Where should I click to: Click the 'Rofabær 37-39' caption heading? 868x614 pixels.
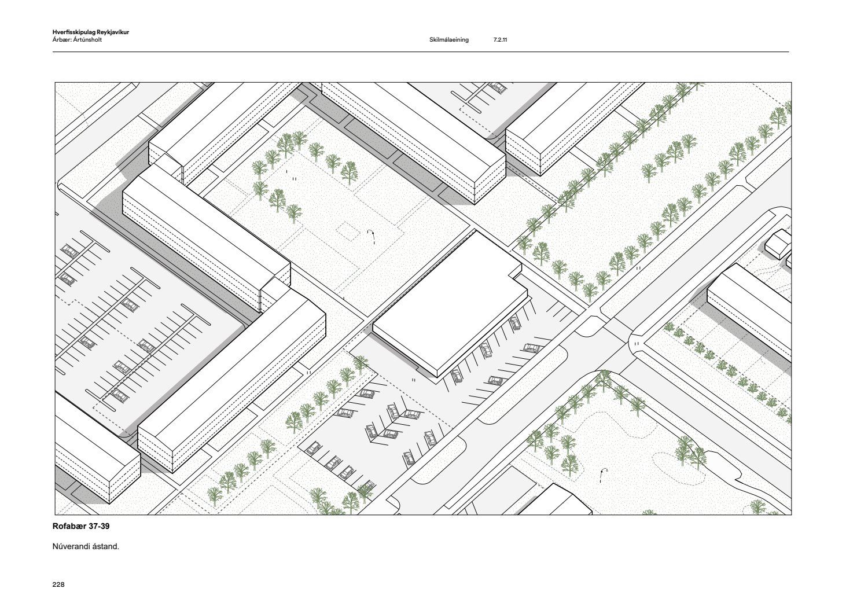pos(80,527)
